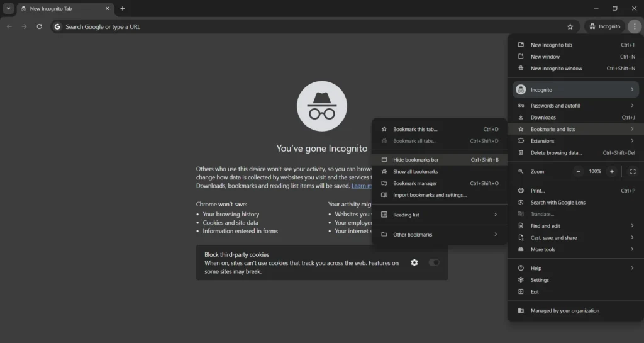Select Bookmark this tab option
This screenshot has width=644, height=343.
440,129
